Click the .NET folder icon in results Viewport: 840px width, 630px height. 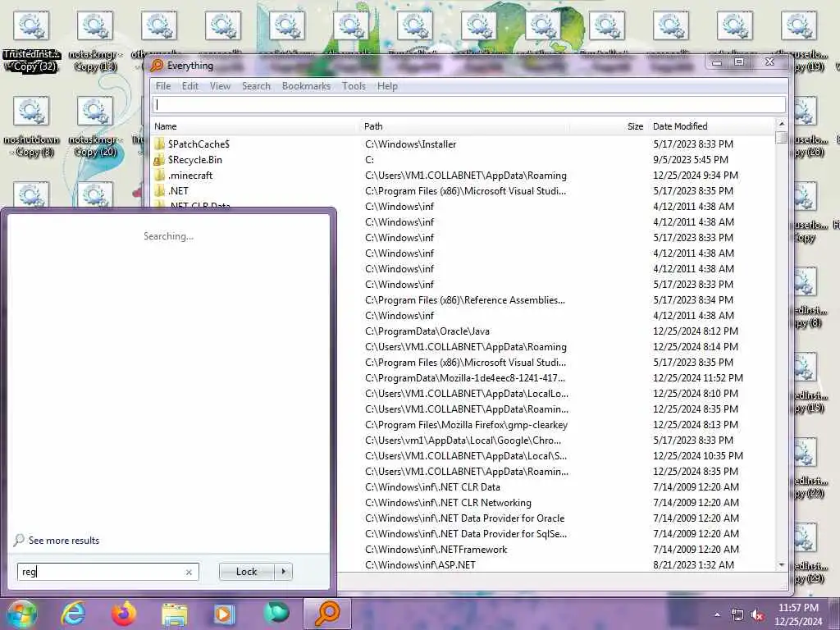(x=159, y=190)
